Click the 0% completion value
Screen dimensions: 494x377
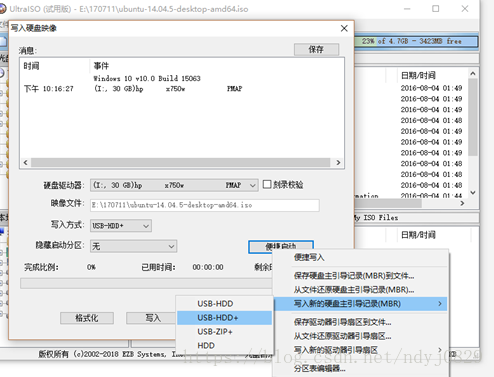point(91,267)
